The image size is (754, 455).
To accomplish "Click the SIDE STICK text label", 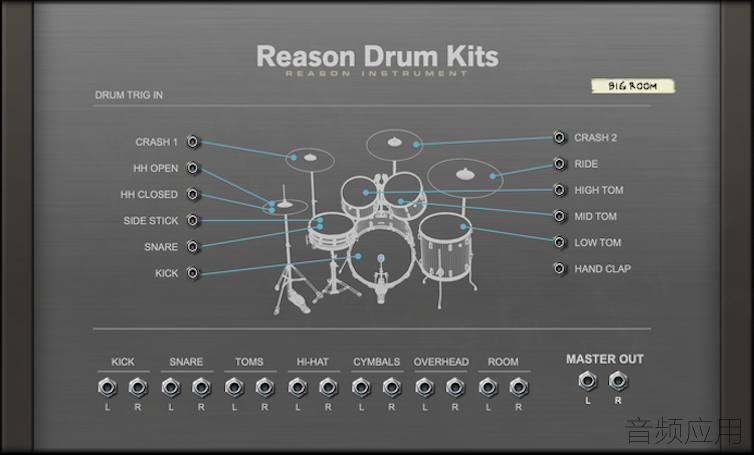I will click(x=151, y=221).
